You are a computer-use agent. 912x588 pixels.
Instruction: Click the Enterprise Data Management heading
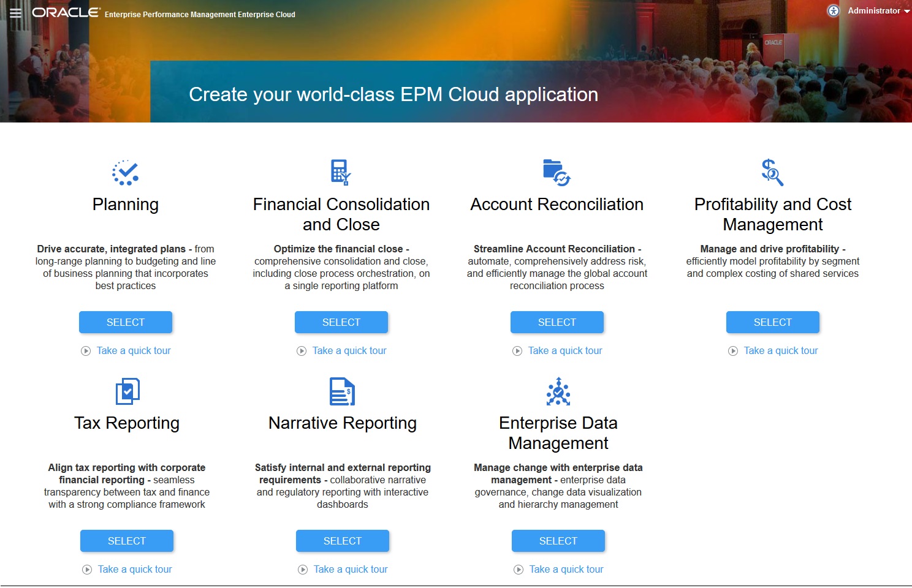pyautogui.click(x=558, y=433)
